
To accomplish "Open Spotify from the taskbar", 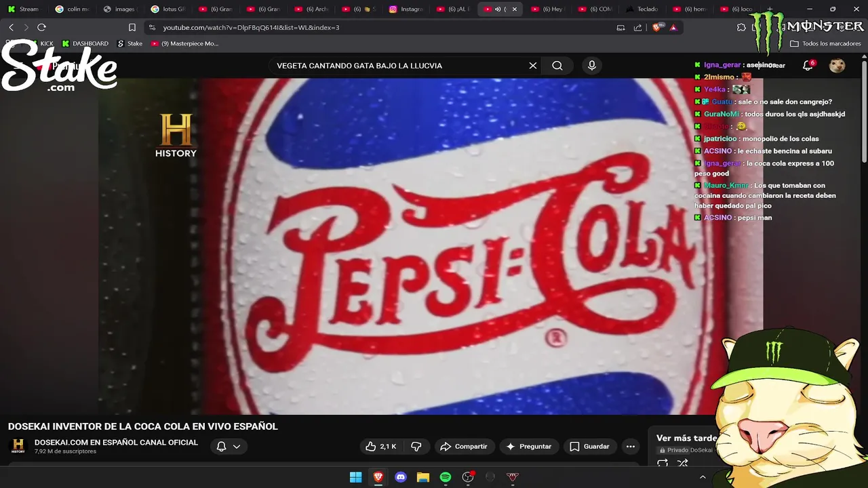I will click(445, 477).
